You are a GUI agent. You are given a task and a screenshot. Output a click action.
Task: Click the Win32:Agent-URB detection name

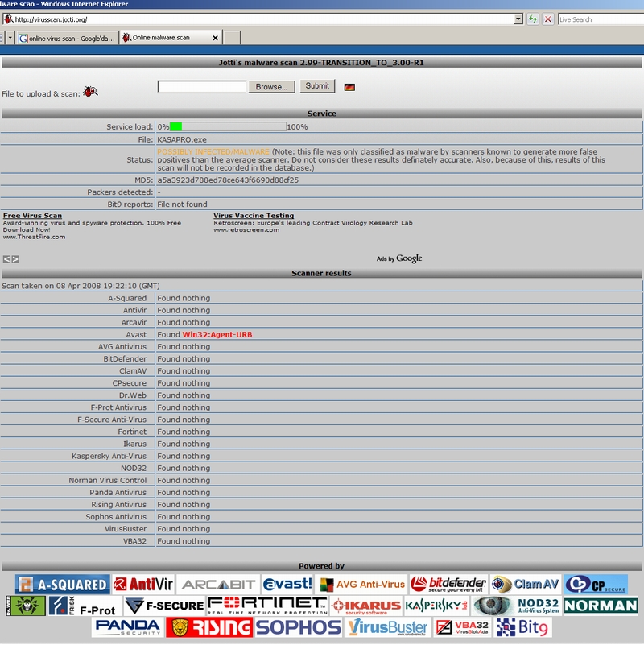click(217, 334)
